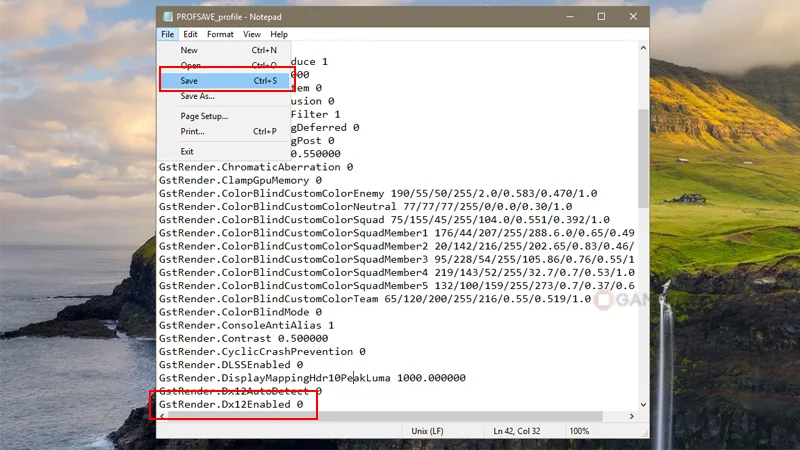Choose Print... in the File menu

tap(224, 131)
